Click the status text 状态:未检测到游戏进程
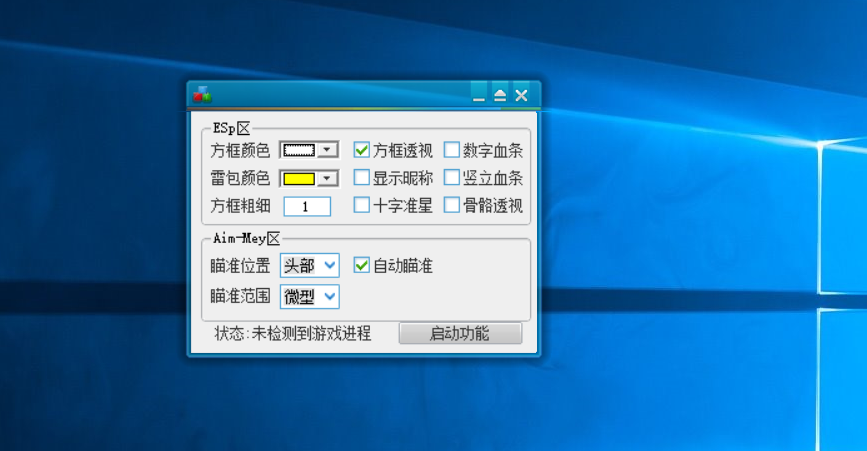Screen dimensions: 867x451 [293, 333]
